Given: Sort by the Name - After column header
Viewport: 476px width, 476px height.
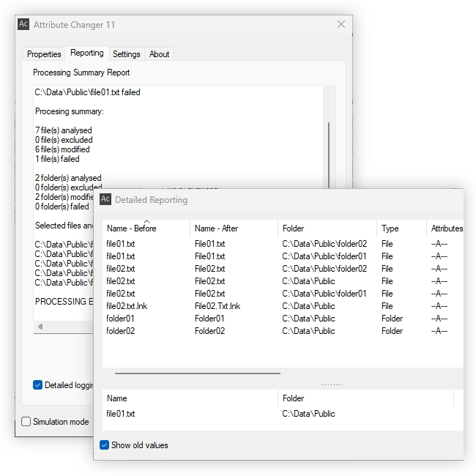Looking at the screenshot, I should point(234,228).
